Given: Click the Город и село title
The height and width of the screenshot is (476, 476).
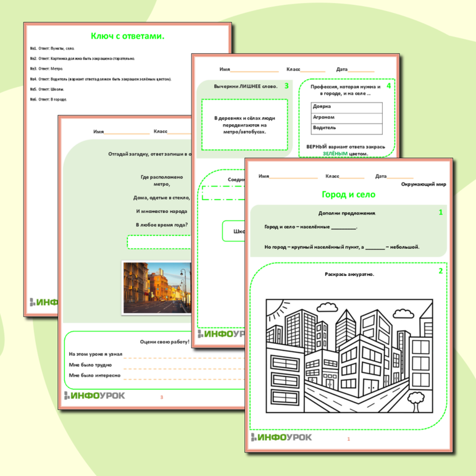Looking at the screenshot, I should [348, 194].
